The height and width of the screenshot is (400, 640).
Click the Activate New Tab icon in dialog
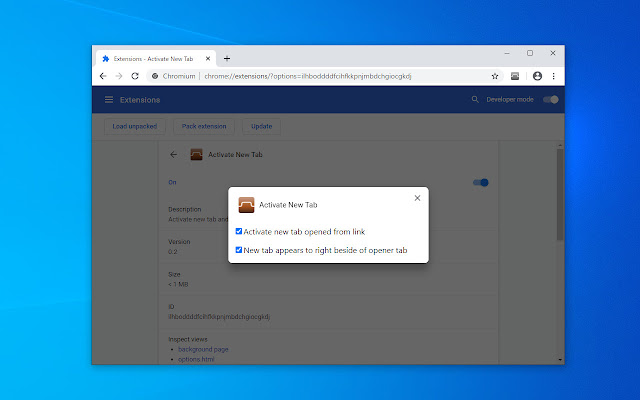click(x=246, y=205)
